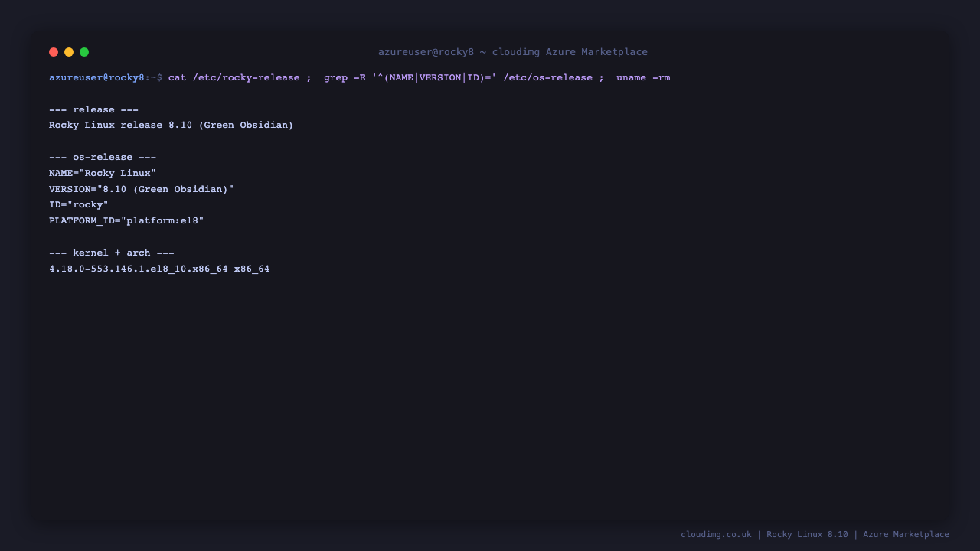Click the yellow minimize window dot
980x551 pixels.
[69, 52]
